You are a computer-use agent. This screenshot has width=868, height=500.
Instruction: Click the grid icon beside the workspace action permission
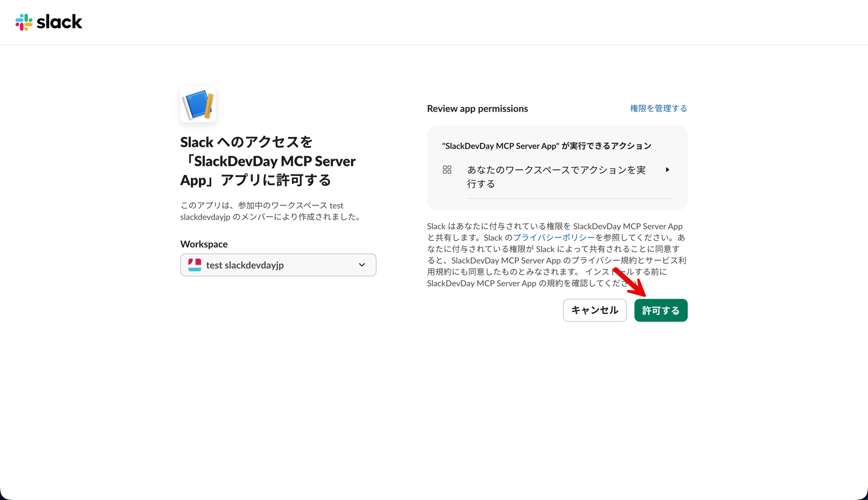tap(447, 170)
